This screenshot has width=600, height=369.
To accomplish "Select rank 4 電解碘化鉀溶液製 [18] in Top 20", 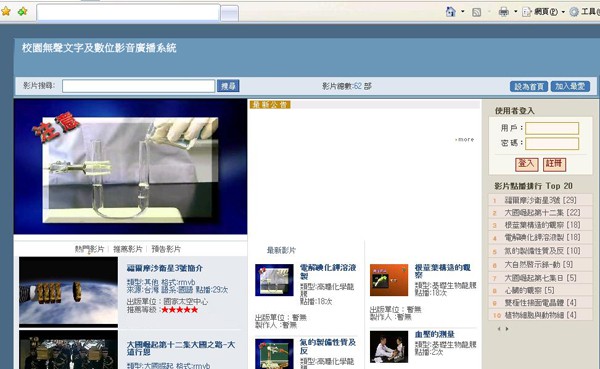I will (540, 237).
